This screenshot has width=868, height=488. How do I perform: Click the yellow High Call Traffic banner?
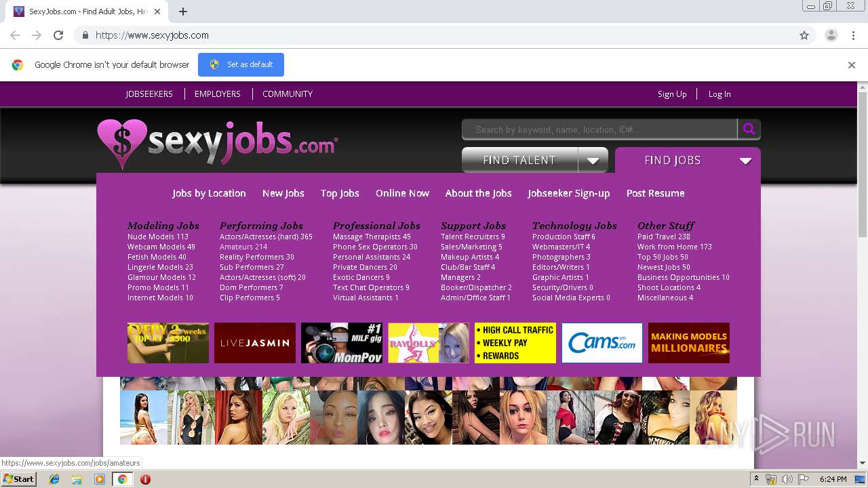pyautogui.click(x=515, y=343)
